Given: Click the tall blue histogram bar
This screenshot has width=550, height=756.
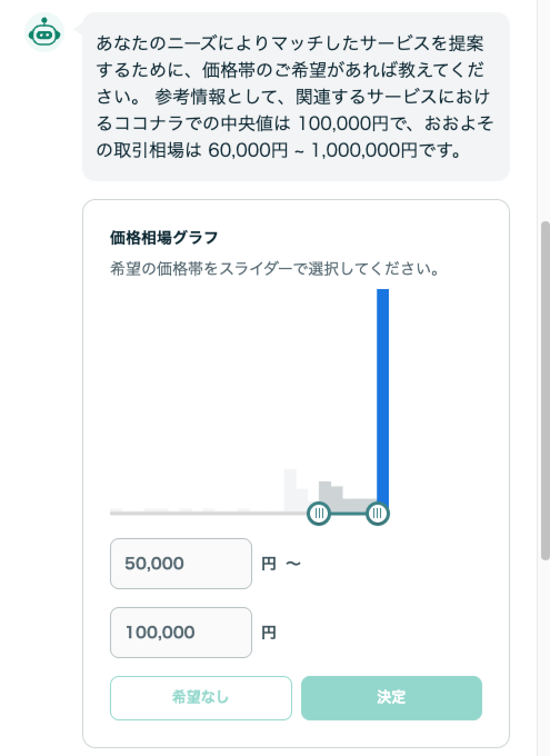Looking at the screenshot, I should 383,398.
